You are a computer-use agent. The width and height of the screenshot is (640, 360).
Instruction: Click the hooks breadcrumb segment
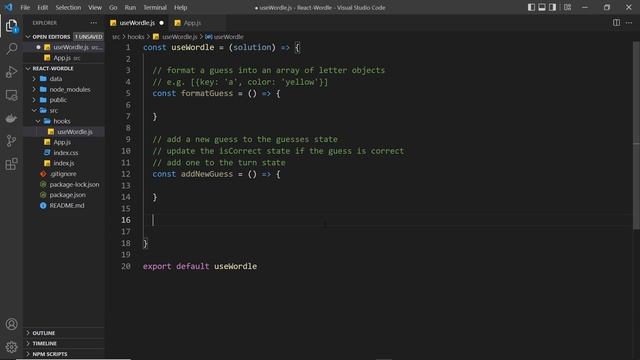click(x=136, y=37)
